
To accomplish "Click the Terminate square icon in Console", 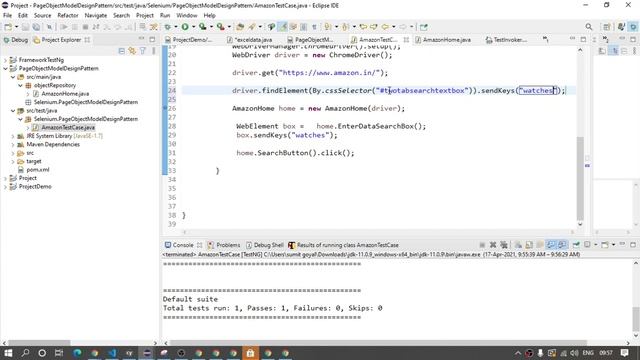I will tap(482, 245).
